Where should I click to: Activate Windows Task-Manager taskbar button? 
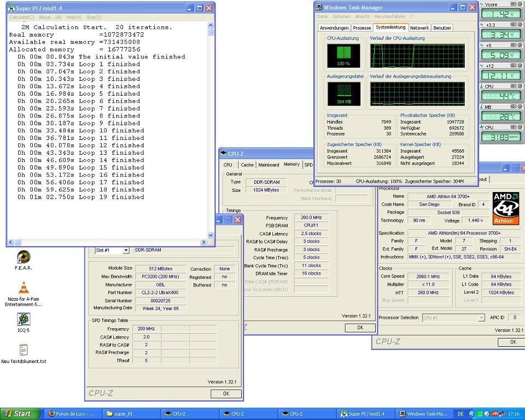coord(424,414)
